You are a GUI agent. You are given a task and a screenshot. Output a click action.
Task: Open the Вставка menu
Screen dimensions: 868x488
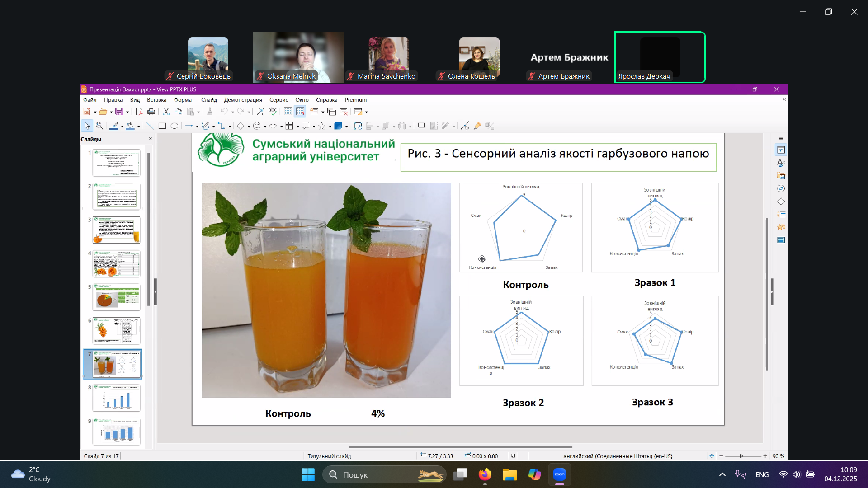click(x=156, y=100)
